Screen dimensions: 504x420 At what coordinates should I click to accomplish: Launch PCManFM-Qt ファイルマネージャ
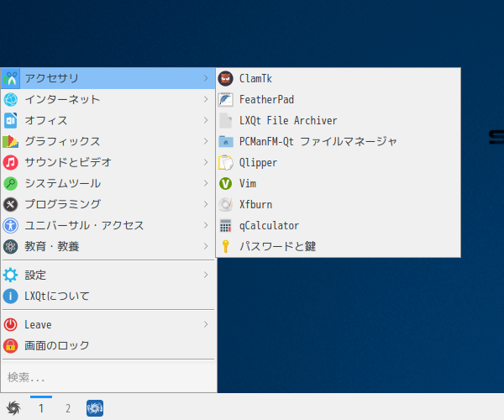pyautogui.click(x=339, y=141)
